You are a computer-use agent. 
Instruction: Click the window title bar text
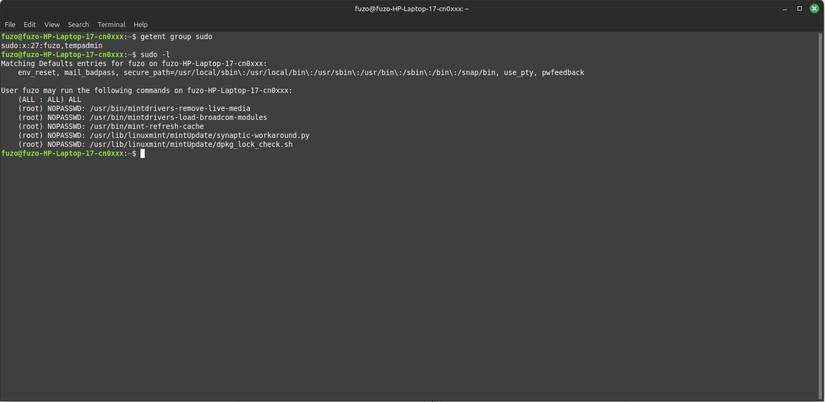pyautogui.click(x=411, y=9)
